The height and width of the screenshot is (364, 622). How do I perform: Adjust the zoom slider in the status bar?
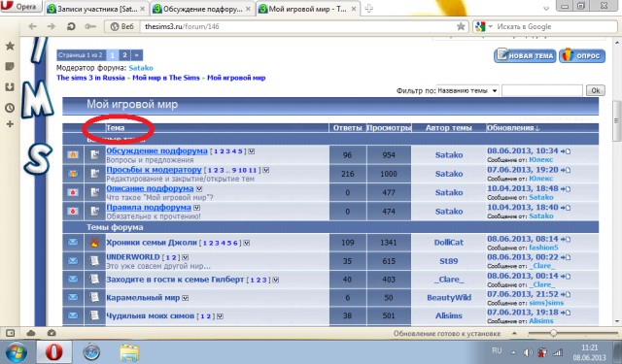553,334
